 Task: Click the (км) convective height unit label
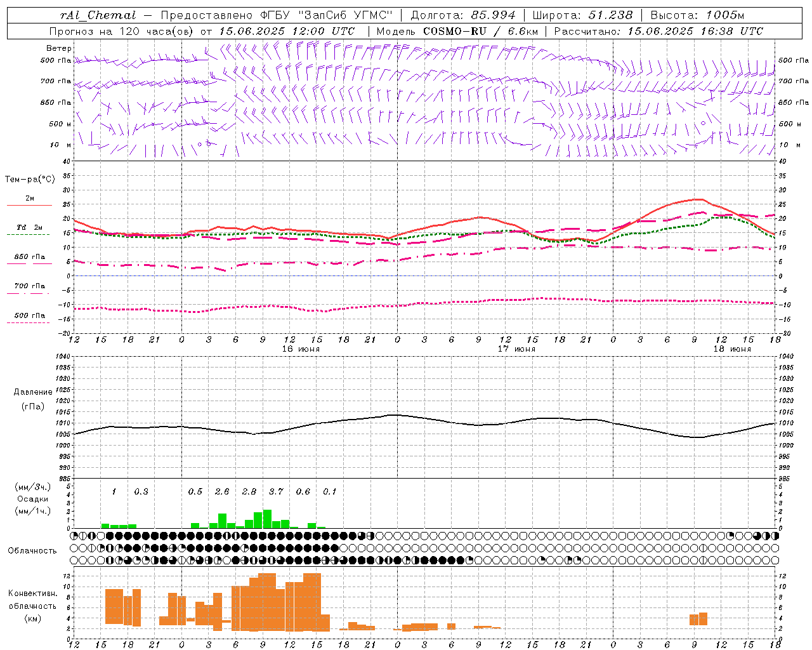32,619
